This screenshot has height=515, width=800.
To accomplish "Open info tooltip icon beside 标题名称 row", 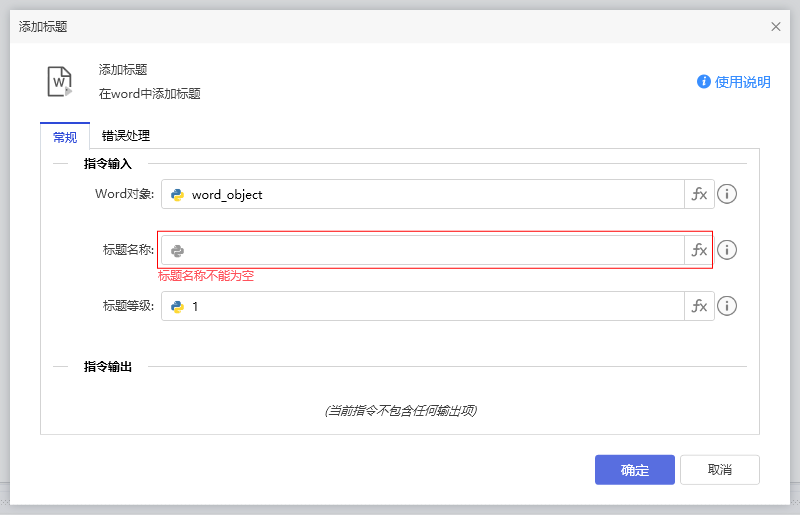I will point(727,250).
